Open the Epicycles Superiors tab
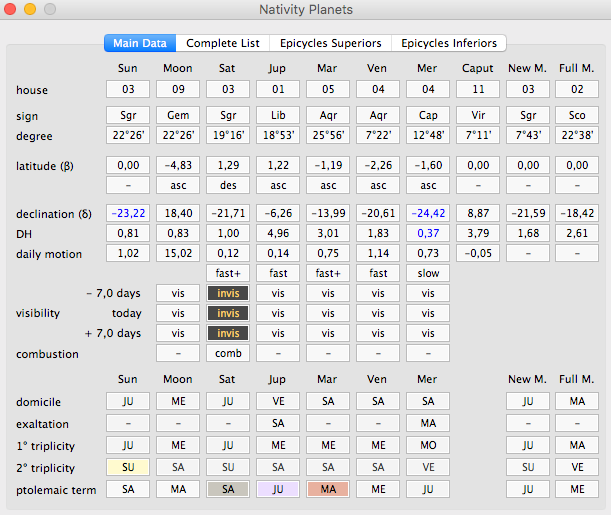Screen dimensions: 611x515 click(330, 43)
